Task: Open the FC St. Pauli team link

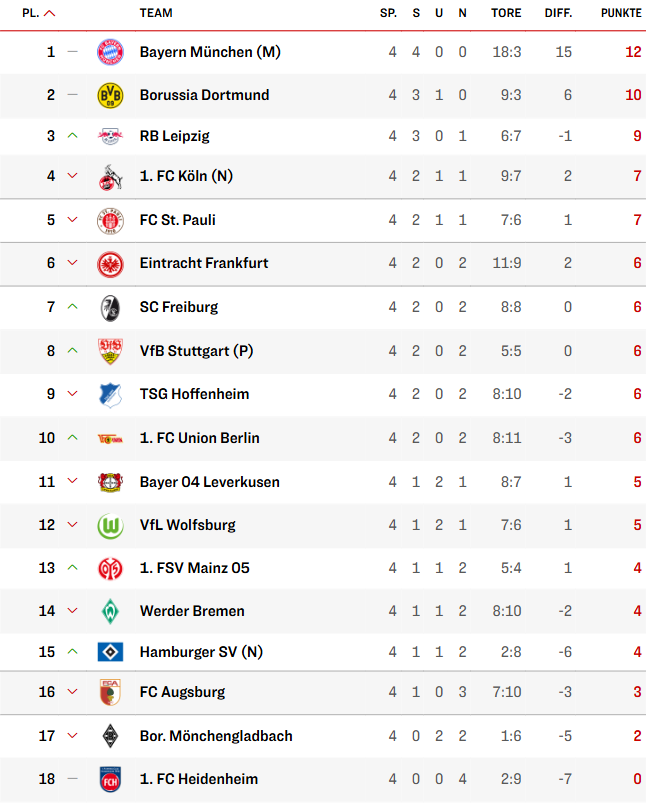Action: (x=178, y=220)
